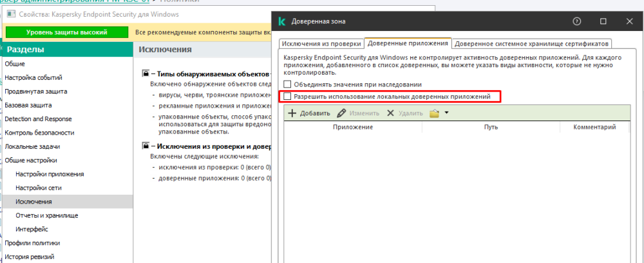The width and height of the screenshot is (644, 263).
Task: Switch to Исключения из проверки tab
Action: (321, 44)
